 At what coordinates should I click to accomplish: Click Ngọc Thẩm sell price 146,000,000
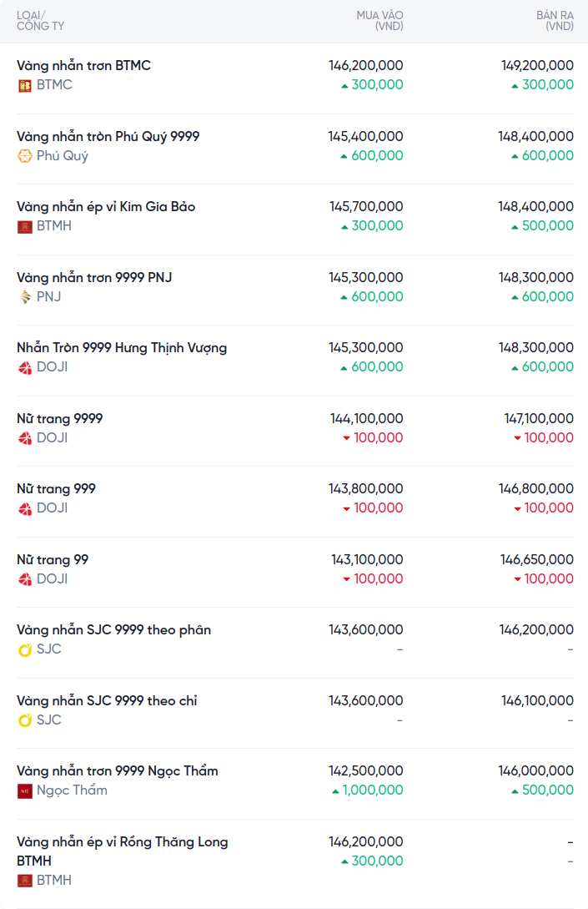pos(535,770)
